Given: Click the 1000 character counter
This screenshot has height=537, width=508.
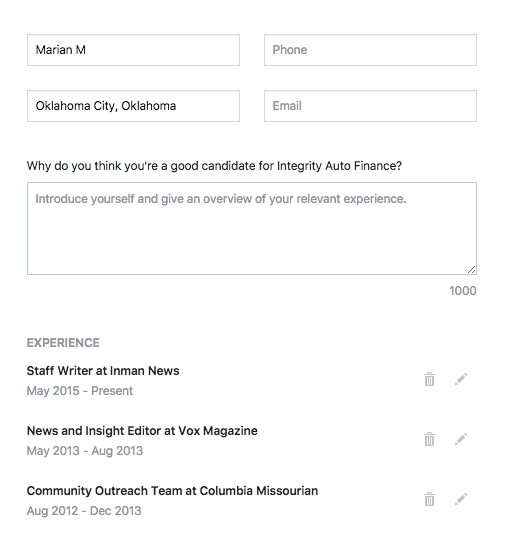Looking at the screenshot, I should (463, 291).
